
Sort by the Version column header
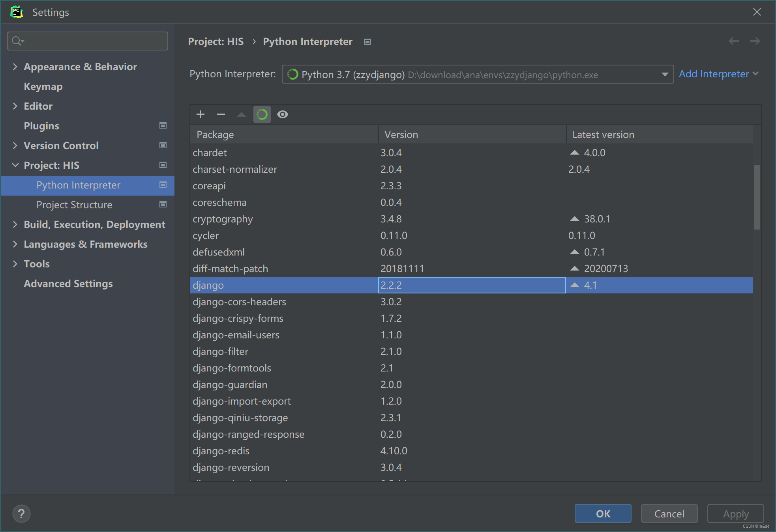pyautogui.click(x=472, y=134)
